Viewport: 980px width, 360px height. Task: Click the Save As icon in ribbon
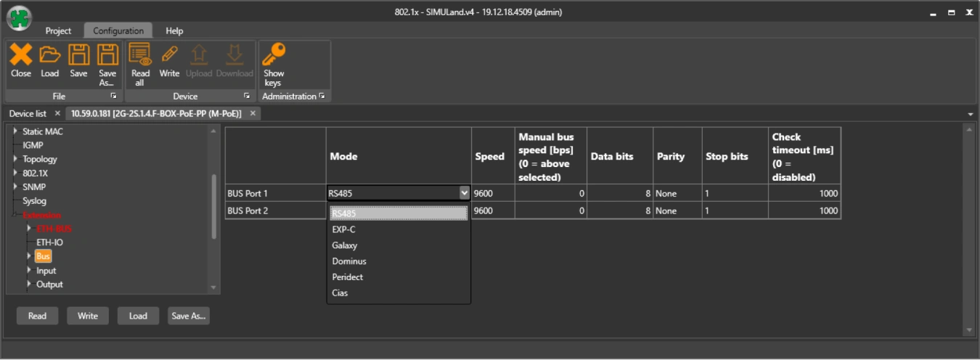coord(107,55)
